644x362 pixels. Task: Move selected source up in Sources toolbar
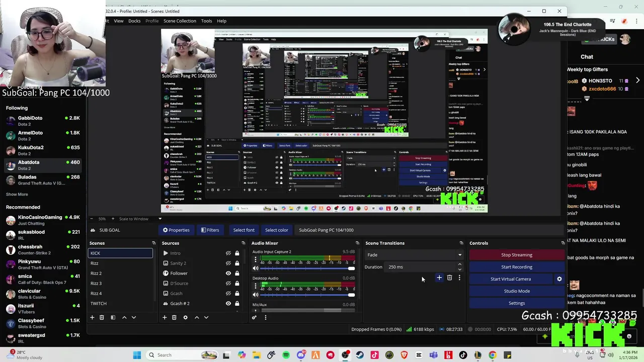[x=197, y=317]
